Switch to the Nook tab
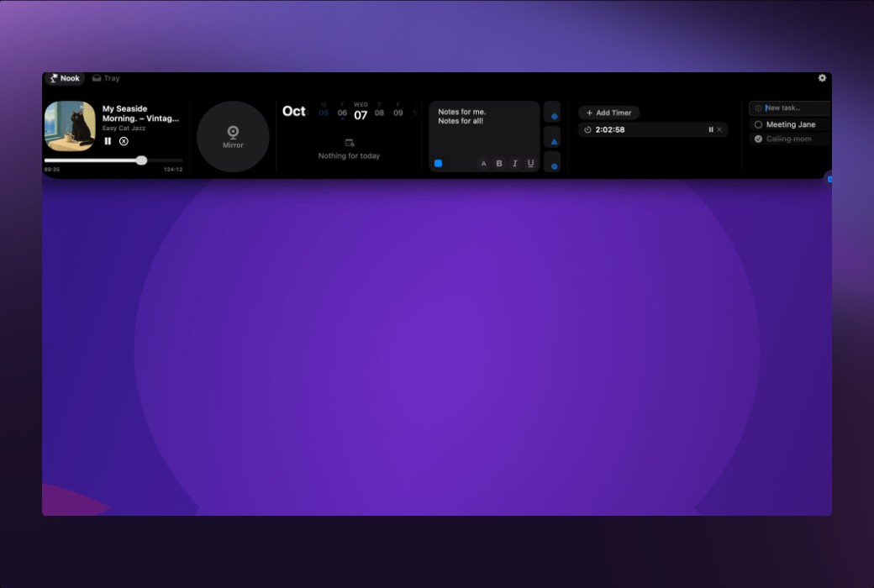874x588 pixels. (x=65, y=79)
